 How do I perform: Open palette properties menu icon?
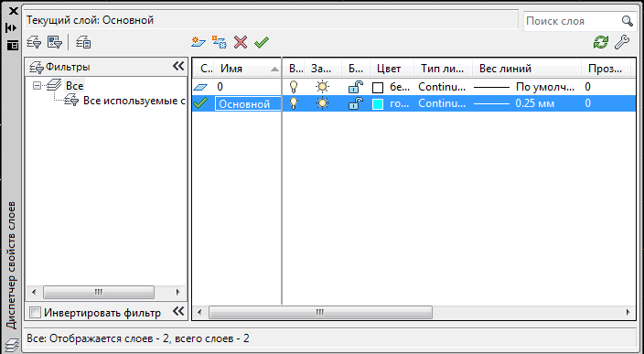click(x=13, y=45)
